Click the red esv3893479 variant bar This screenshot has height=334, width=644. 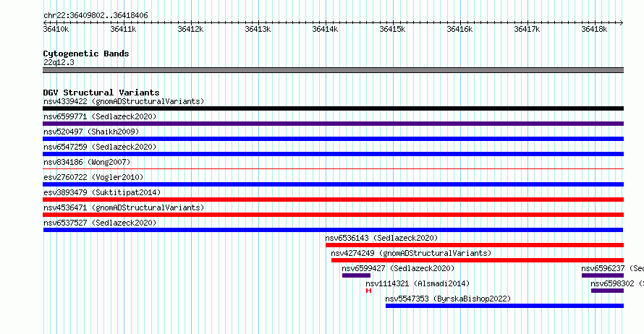[333, 200]
